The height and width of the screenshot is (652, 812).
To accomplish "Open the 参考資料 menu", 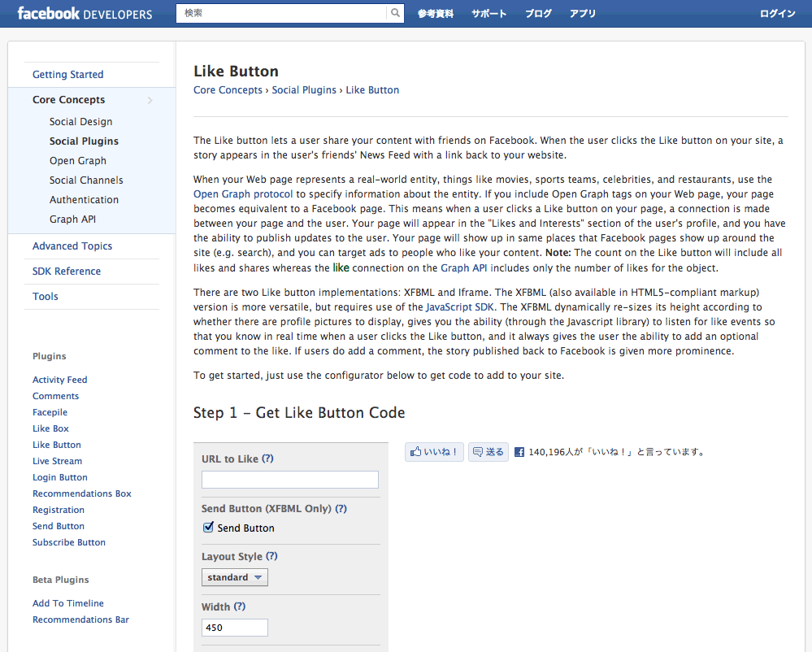I will click(436, 14).
